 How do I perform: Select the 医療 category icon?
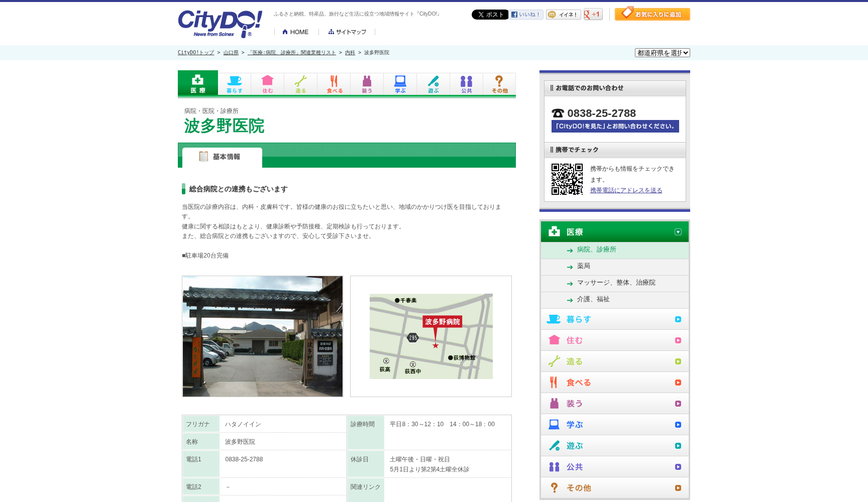point(198,84)
